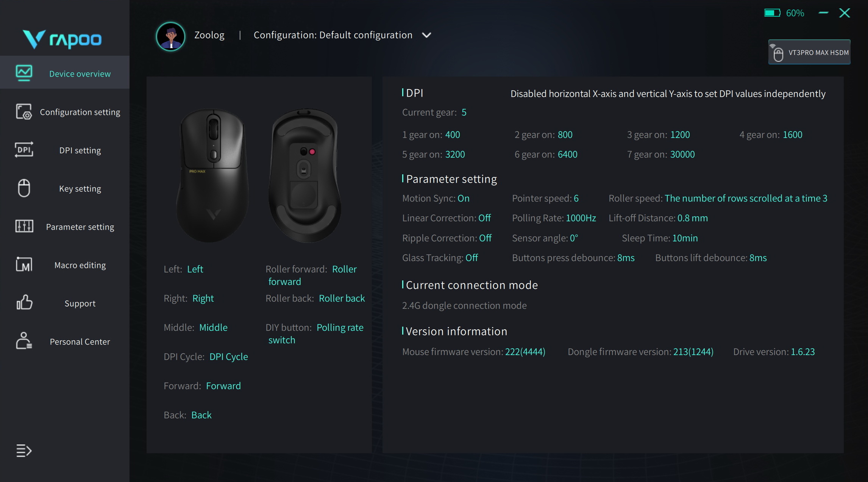Open Personal Center person icon

24,341
